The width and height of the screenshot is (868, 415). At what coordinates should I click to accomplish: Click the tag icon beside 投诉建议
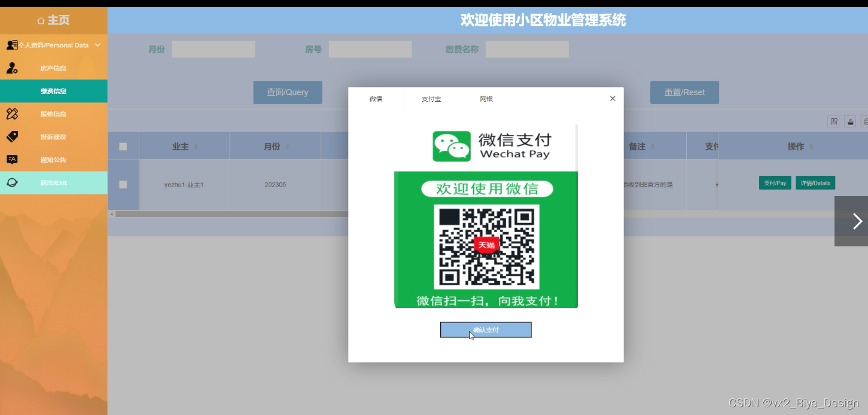point(12,136)
